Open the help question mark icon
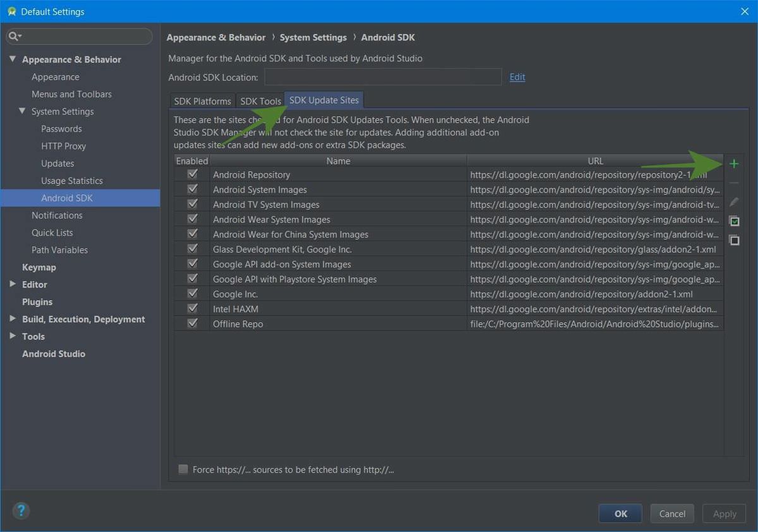Image resolution: width=758 pixels, height=532 pixels. [x=21, y=511]
